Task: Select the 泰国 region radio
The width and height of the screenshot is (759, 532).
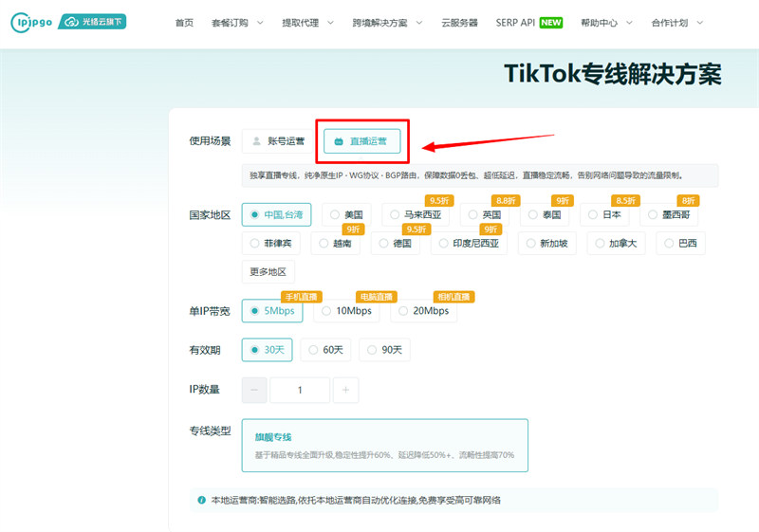Action: [545, 214]
